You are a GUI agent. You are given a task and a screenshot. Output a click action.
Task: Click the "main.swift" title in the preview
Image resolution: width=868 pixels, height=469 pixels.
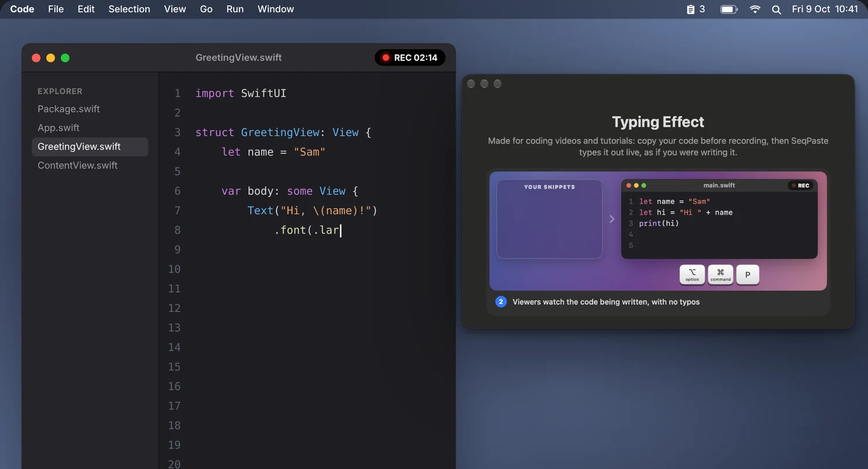(x=719, y=185)
